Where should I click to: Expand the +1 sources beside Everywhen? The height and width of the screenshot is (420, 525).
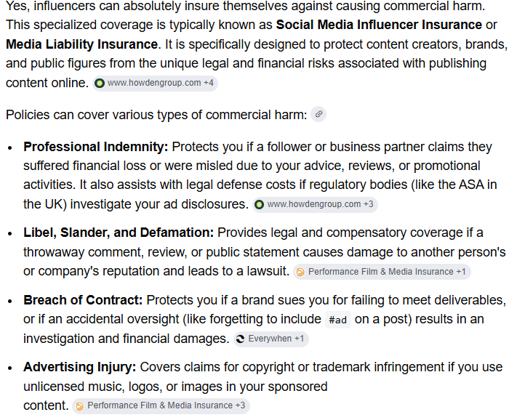(x=299, y=339)
